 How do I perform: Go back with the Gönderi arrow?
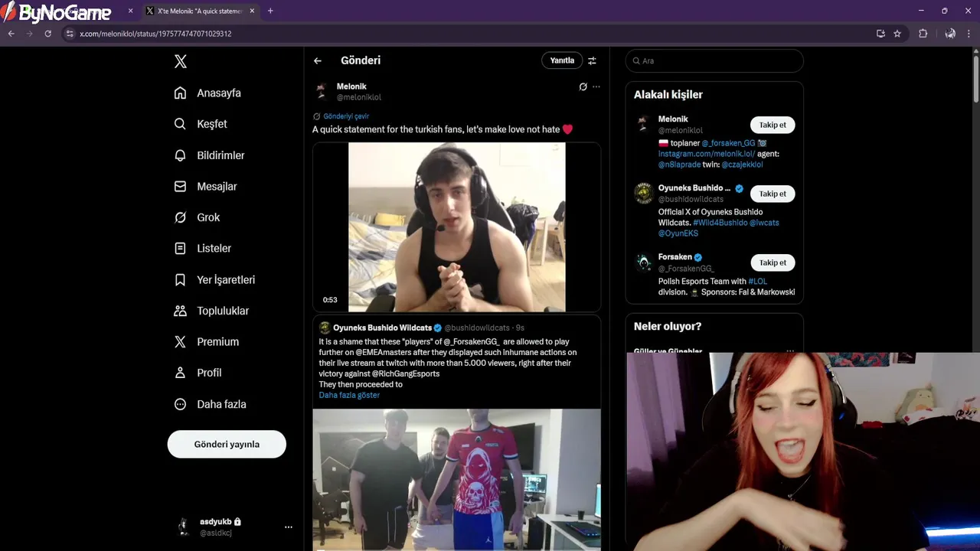pyautogui.click(x=318, y=60)
